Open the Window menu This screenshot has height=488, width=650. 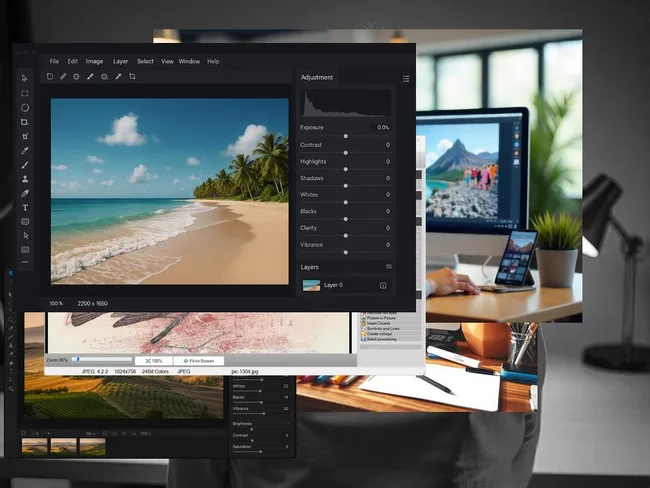coord(189,61)
